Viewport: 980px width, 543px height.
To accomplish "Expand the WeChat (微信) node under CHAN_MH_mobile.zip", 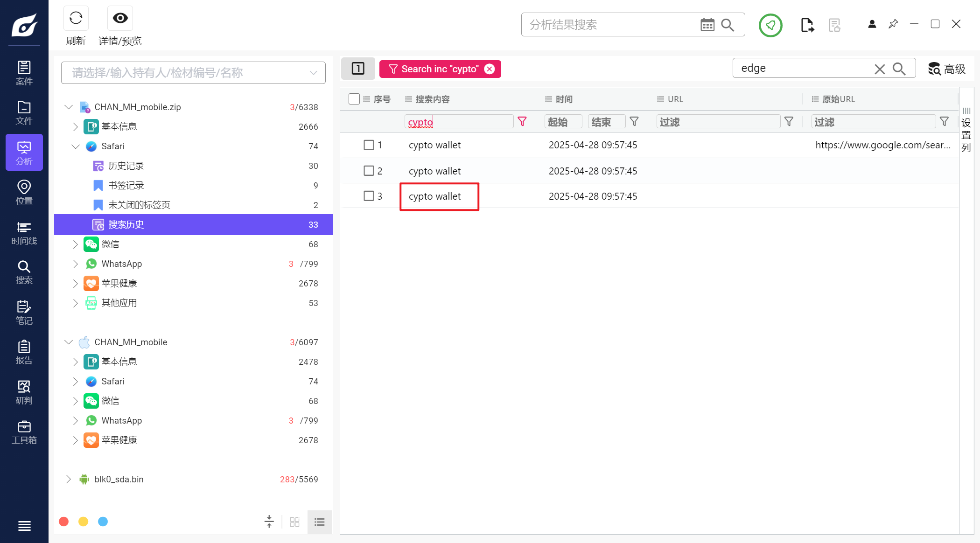I will (x=76, y=244).
